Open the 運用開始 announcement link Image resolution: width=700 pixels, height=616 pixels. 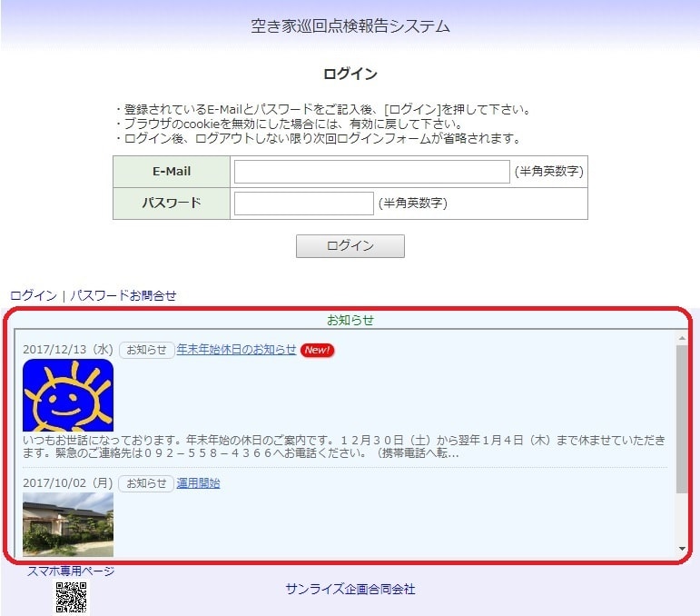pyautogui.click(x=198, y=483)
